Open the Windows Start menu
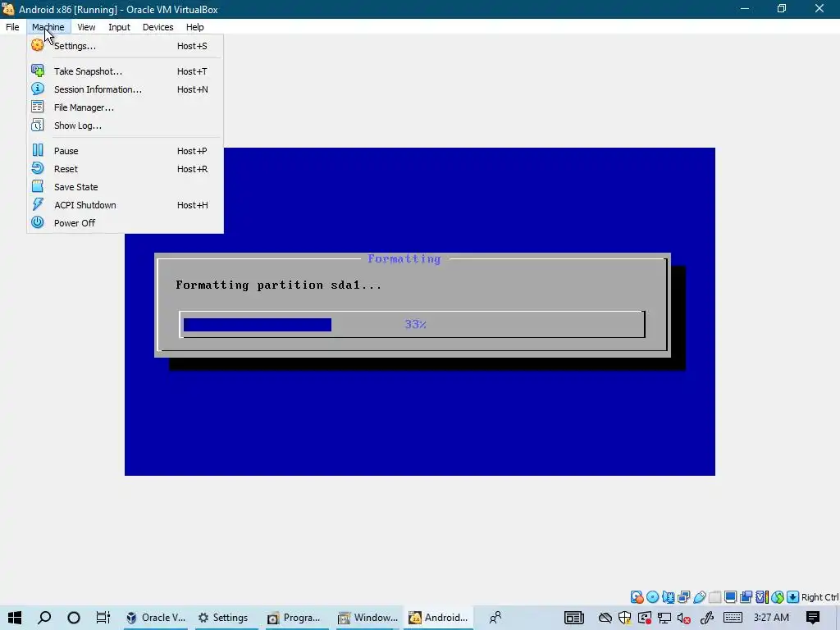 [15, 618]
